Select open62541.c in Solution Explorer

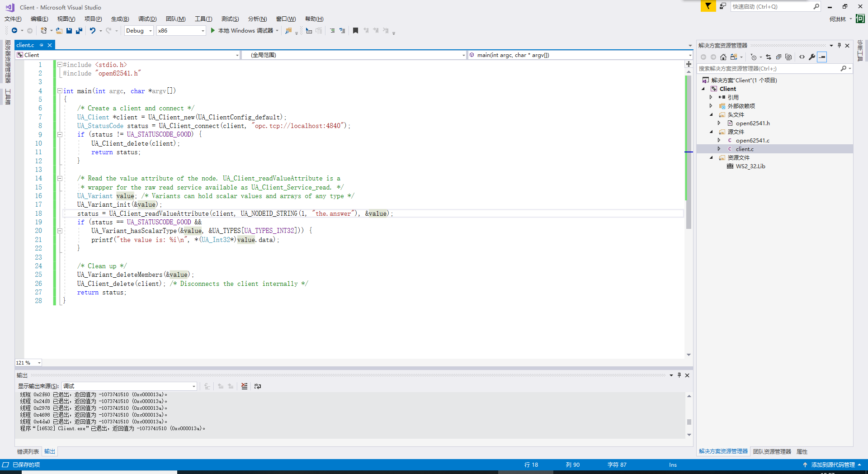(752, 140)
